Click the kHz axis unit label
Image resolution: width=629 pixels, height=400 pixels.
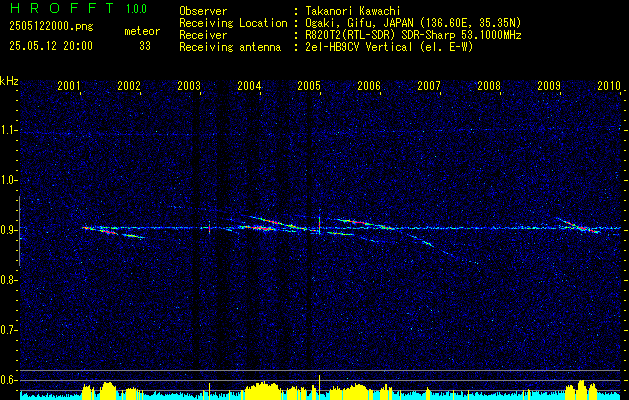point(9,81)
